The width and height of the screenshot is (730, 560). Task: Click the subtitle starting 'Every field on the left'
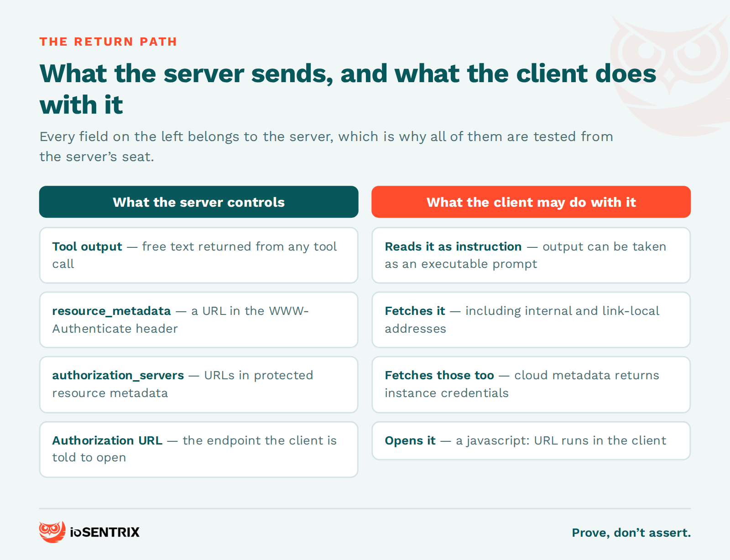tap(326, 147)
